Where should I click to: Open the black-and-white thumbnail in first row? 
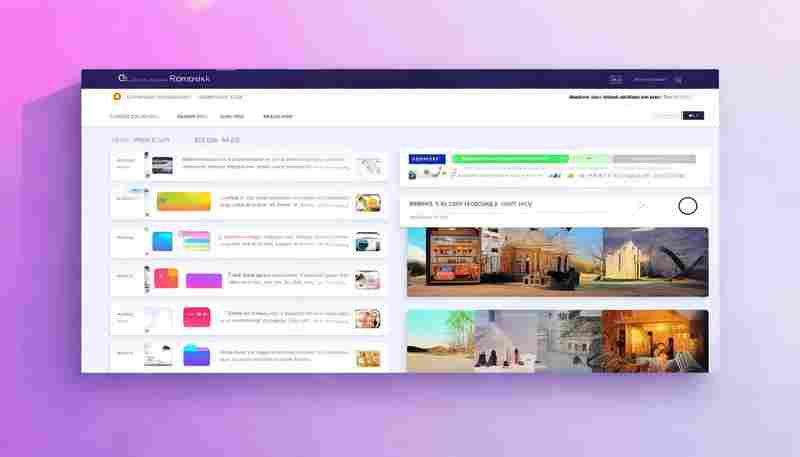[x=162, y=165]
